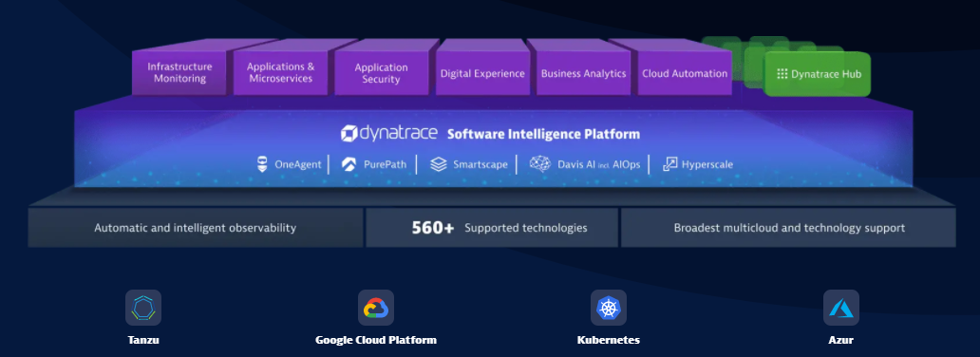This screenshot has width=980, height=357.
Task: Choose the Cloud Automation block
Action: point(685,73)
